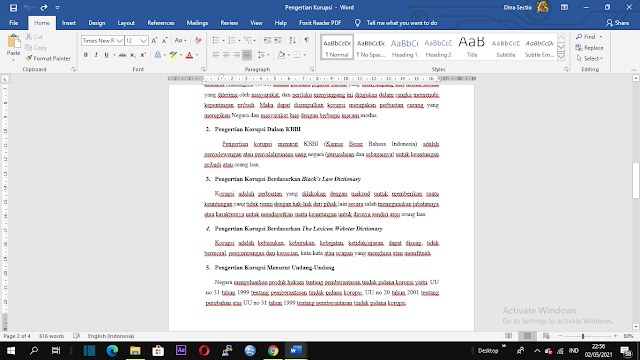Open File Explorer from taskbar
640x360 pixels.
pyautogui.click(x=135, y=351)
